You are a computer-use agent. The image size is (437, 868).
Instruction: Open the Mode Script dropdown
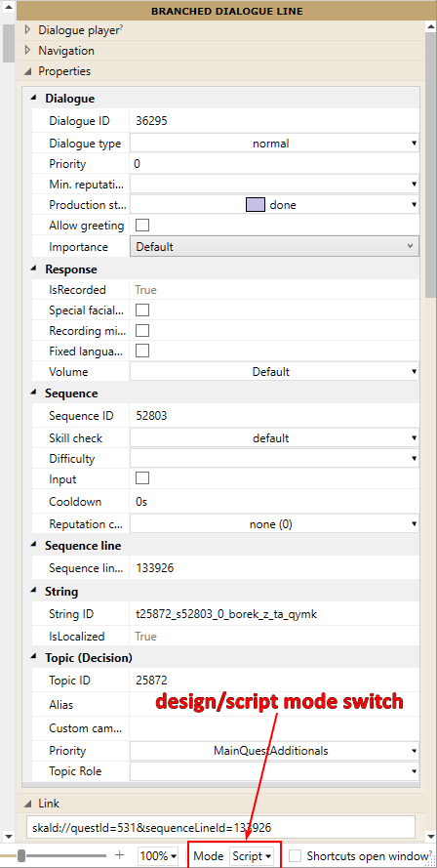tap(253, 856)
